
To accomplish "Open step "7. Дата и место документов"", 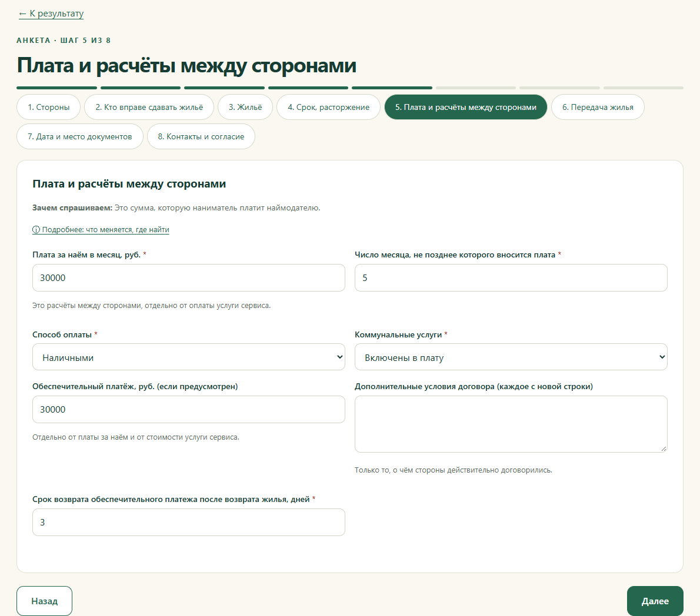I will [x=80, y=136].
